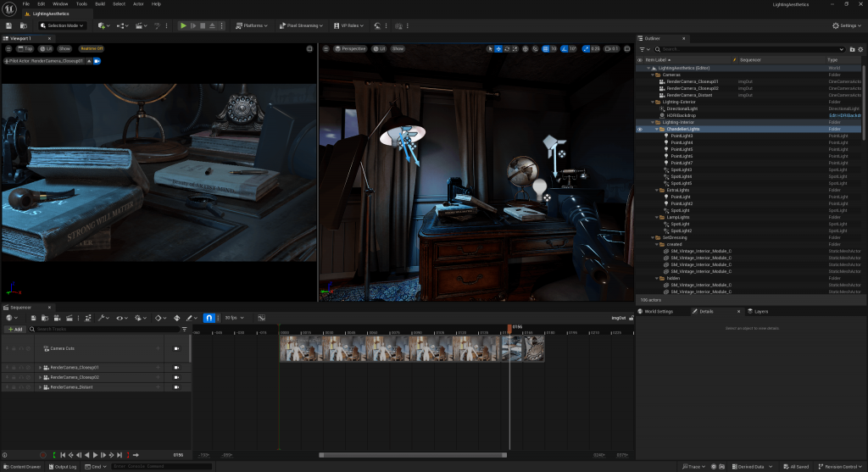
Task: Toggle grid snapping in perspective viewport
Action: (x=545, y=49)
